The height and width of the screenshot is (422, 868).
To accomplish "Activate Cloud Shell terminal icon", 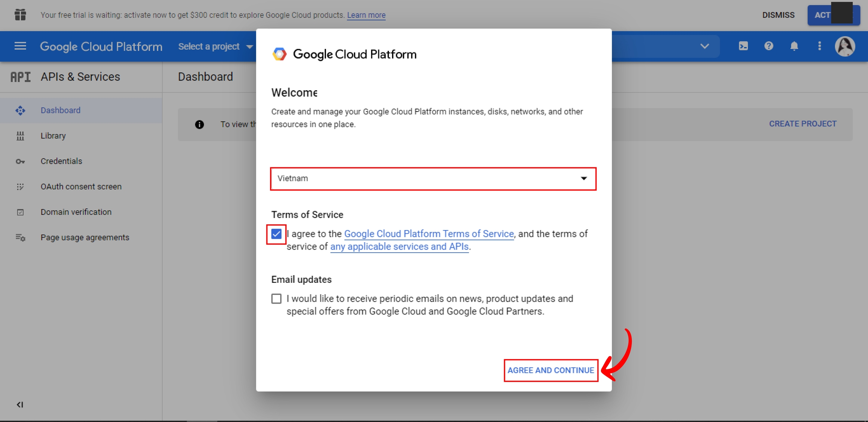I will pos(743,46).
